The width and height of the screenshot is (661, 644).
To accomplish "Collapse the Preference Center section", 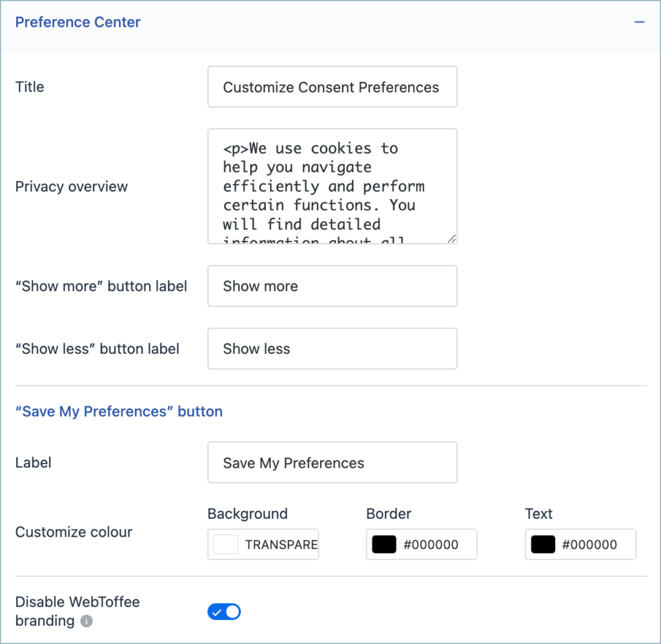I will [639, 22].
